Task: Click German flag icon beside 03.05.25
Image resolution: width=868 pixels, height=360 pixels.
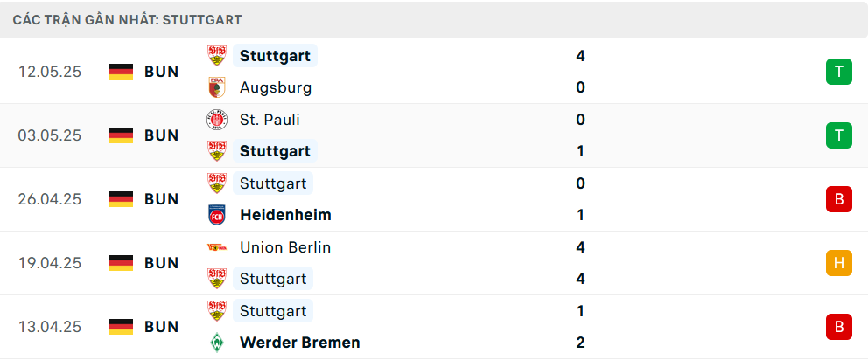Action: click(122, 135)
